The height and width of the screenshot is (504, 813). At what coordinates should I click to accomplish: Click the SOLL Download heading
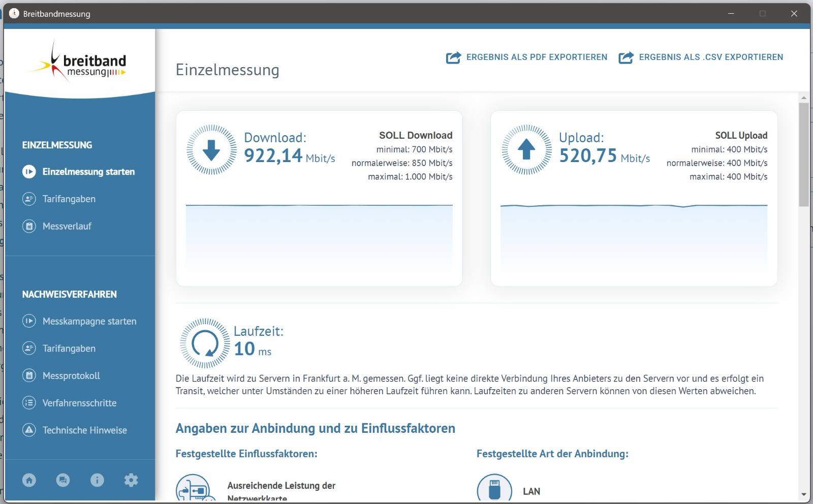point(416,136)
